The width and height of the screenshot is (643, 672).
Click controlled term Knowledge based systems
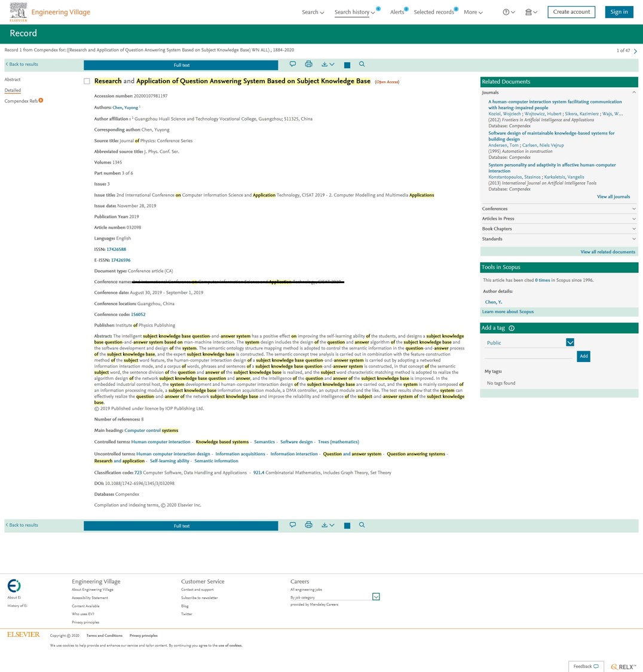point(222,442)
